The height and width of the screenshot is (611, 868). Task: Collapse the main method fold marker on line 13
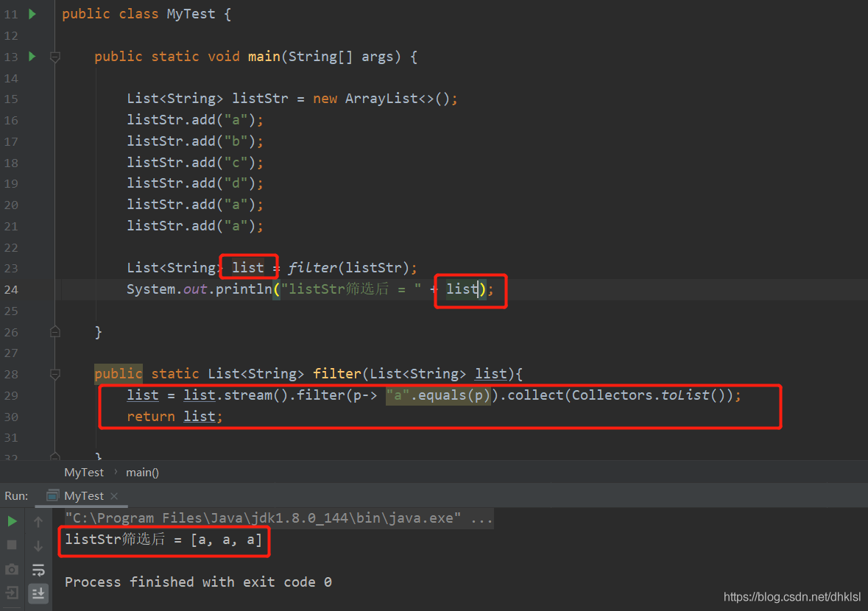pyautogui.click(x=54, y=57)
